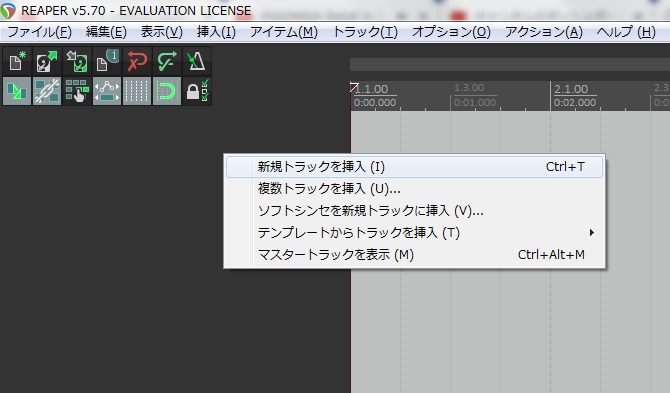Open the 挿入(I) menu

coord(216,32)
